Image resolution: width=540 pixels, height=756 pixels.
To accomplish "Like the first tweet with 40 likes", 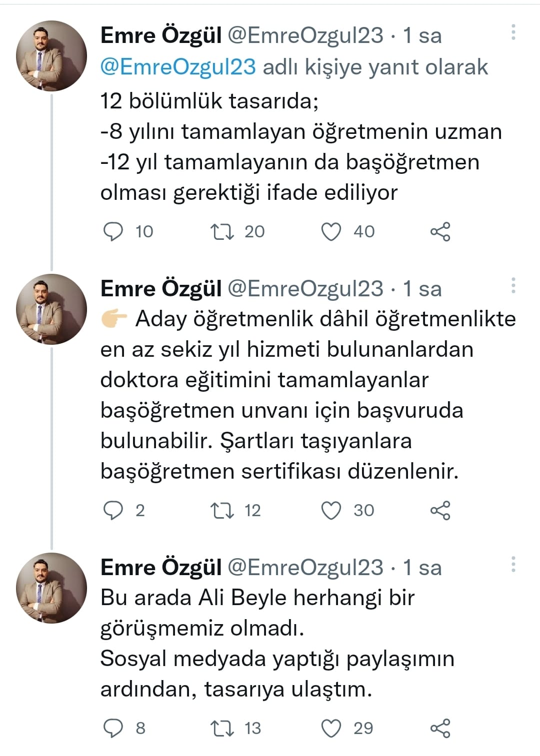I will tap(330, 231).
